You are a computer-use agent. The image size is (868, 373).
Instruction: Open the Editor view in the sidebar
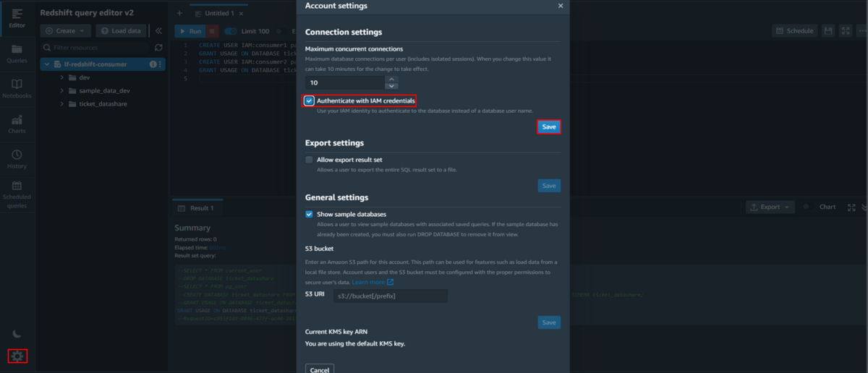[x=17, y=18]
